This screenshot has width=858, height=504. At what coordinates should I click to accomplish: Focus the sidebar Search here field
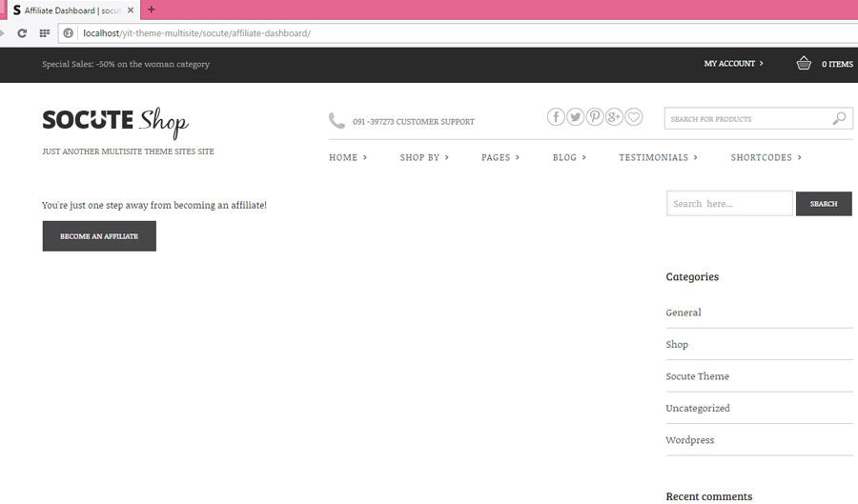click(x=729, y=203)
